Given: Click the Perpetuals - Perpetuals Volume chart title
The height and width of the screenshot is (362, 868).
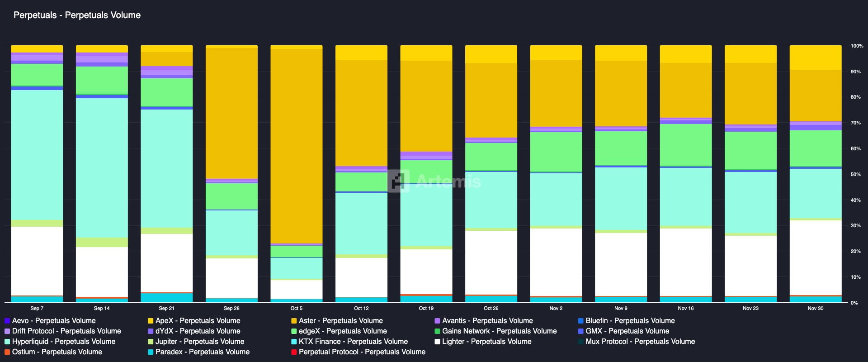Looking at the screenshot, I should [77, 15].
